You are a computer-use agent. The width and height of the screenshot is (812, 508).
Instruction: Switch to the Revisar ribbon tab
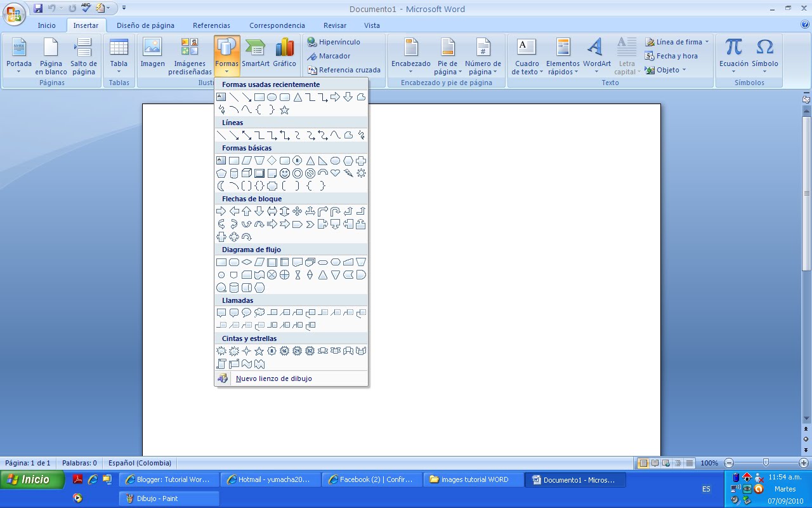point(334,25)
